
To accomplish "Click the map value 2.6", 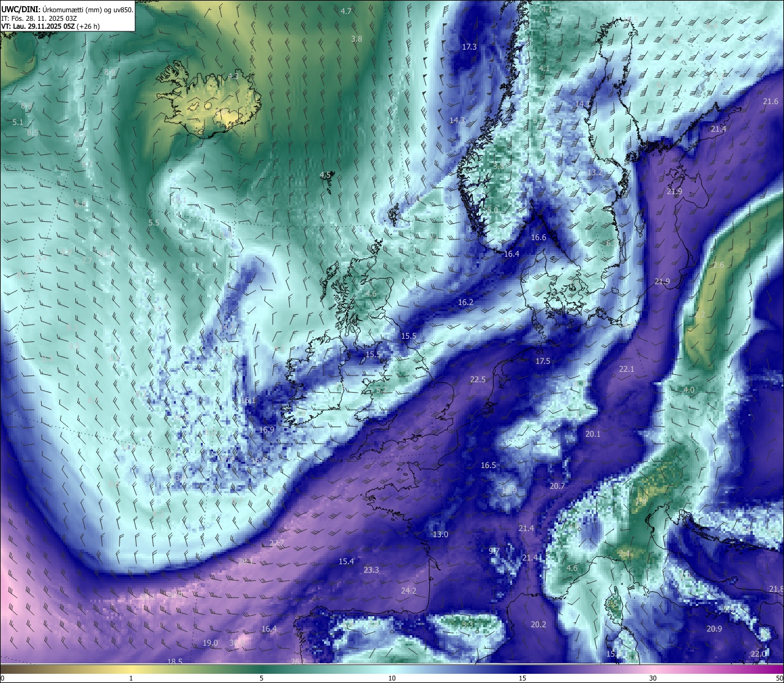I will [718, 265].
